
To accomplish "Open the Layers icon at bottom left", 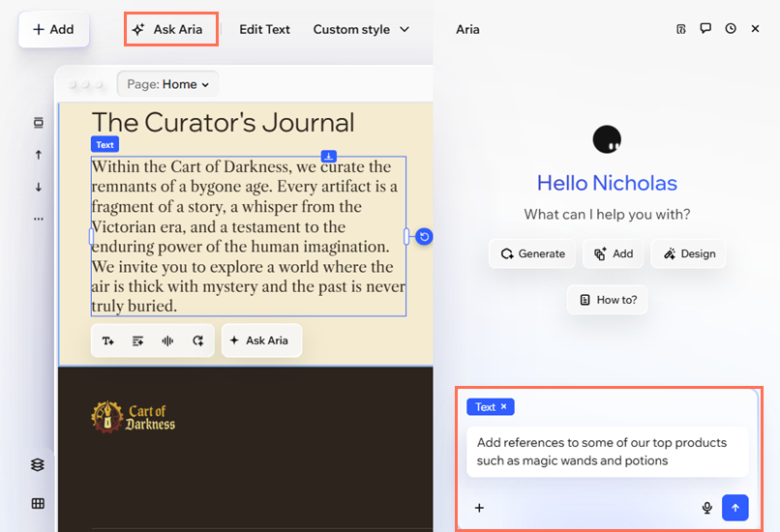I will click(x=38, y=465).
